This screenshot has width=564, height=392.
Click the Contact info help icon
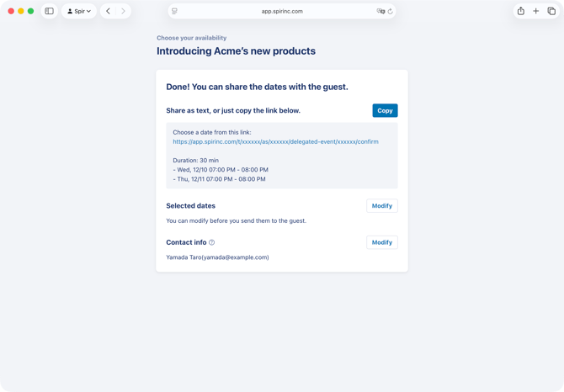click(x=212, y=242)
